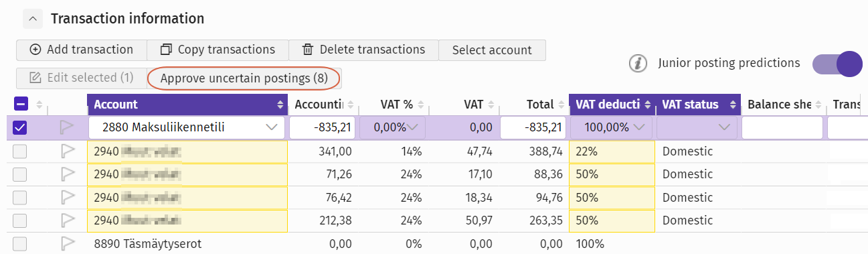The image size is (868, 254).
Task: Turn off Junior posting predictions toggle
Action: click(837, 64)
